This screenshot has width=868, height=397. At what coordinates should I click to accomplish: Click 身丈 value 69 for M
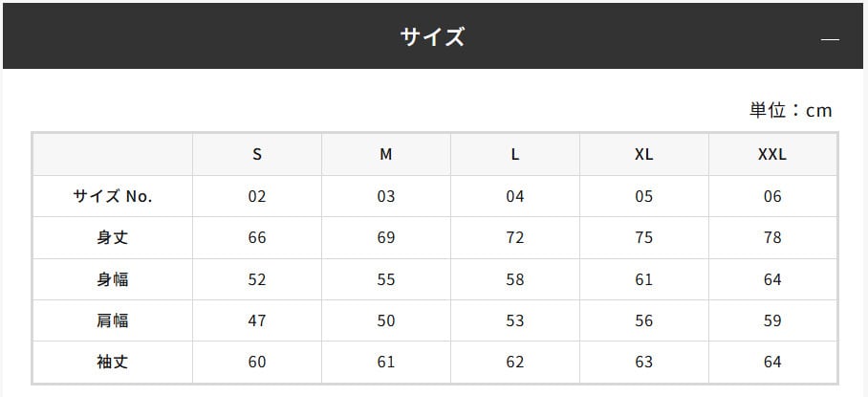(386, 237)
